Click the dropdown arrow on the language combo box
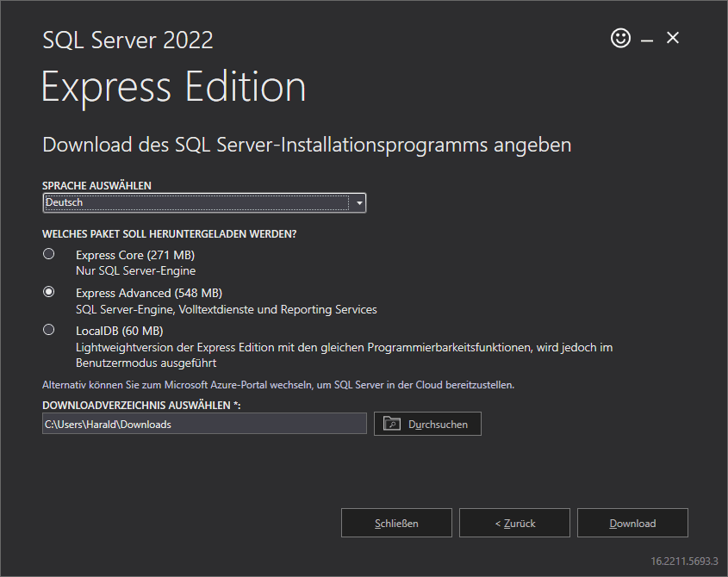Screen dimensions: 728x577 (x=358, y=202)
